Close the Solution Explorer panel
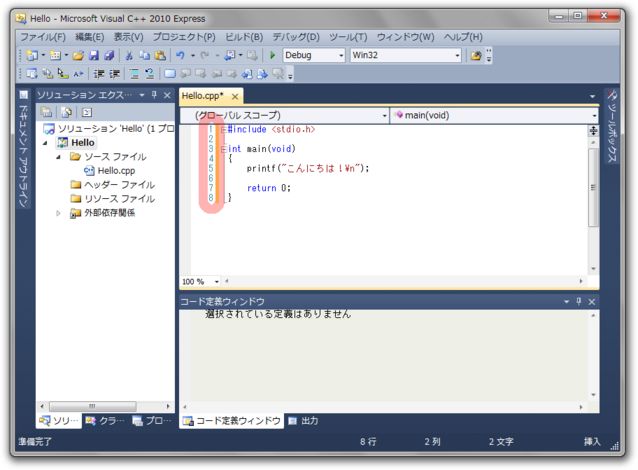 [167, 95]
